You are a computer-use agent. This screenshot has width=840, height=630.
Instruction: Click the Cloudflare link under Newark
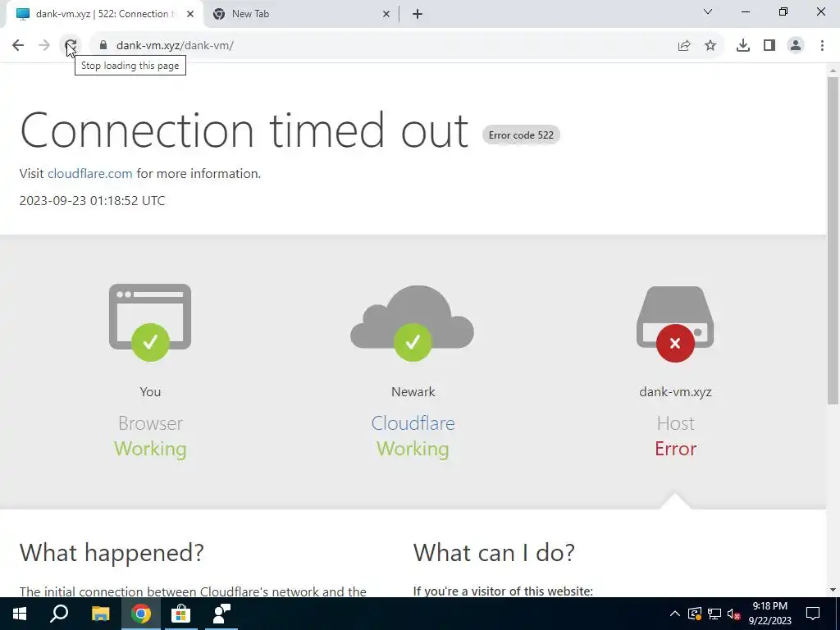click(413, 423)
